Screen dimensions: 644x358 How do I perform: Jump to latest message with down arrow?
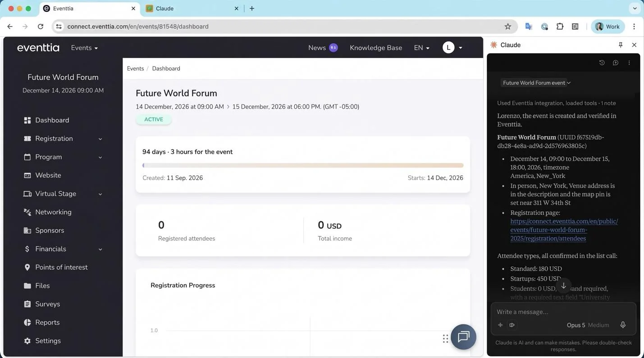coord(563,285)
